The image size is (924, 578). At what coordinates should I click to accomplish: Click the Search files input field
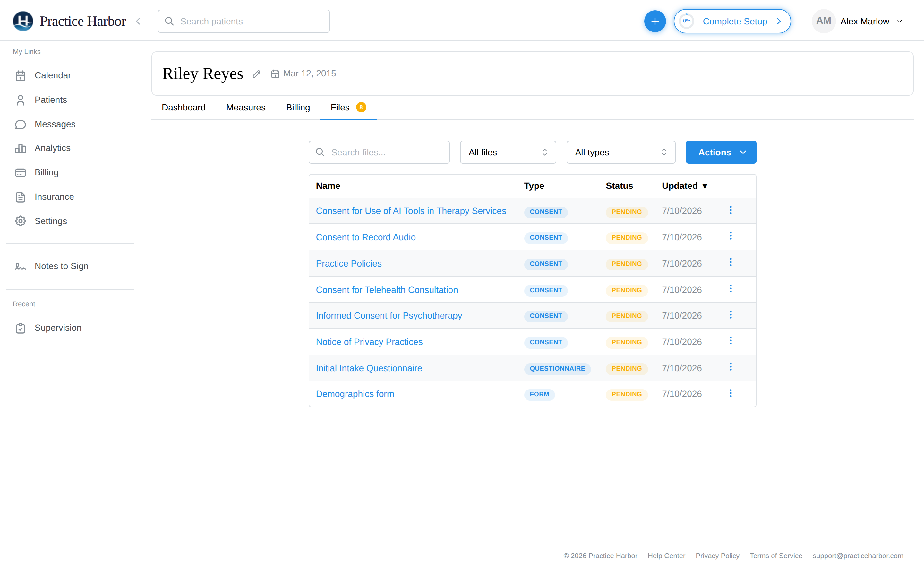tap(379, 152)
